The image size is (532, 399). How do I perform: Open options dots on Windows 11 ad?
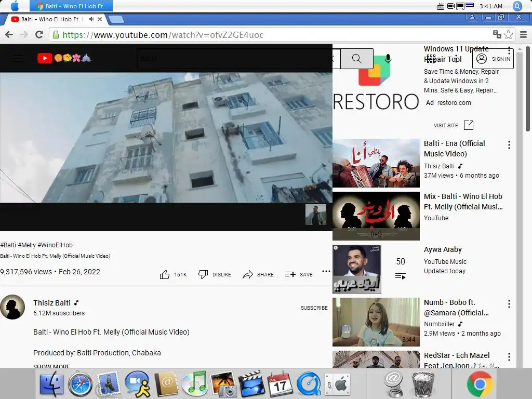[509, 50]
